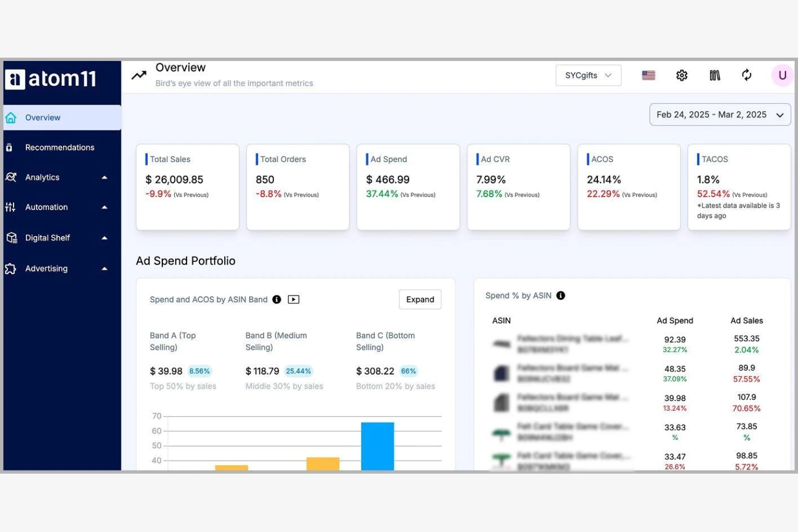Collapse the Analytics section
This screenshot has height=532, width=798.
[105, 177]
